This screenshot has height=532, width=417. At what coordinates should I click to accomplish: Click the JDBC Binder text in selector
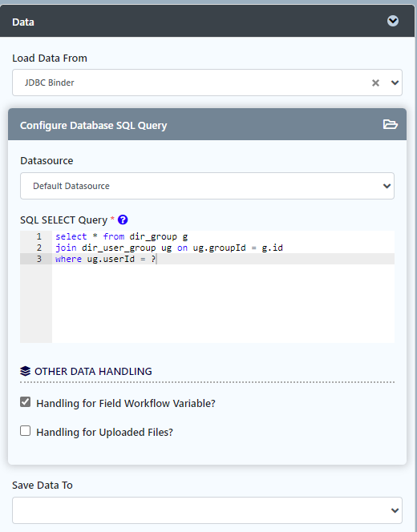click(49, 83)
